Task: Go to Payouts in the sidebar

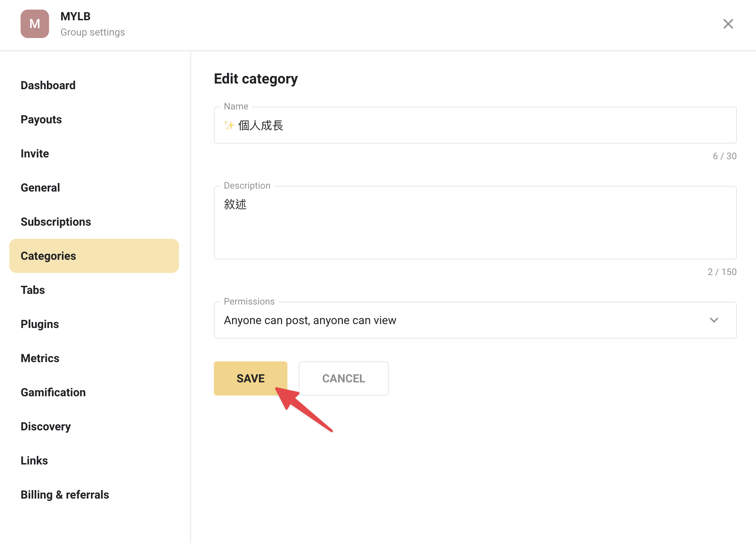Action: [x=41, y=119]
